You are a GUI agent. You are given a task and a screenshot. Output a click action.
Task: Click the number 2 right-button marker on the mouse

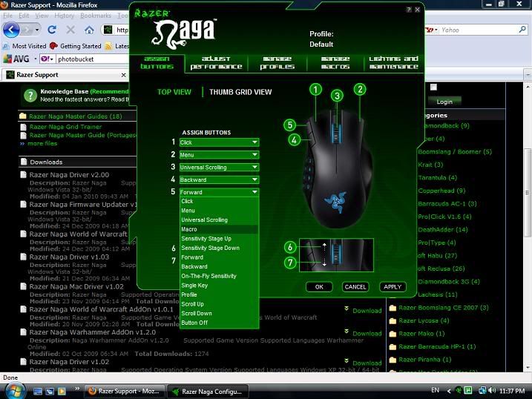pyautogui.click(x=360, y=89)
